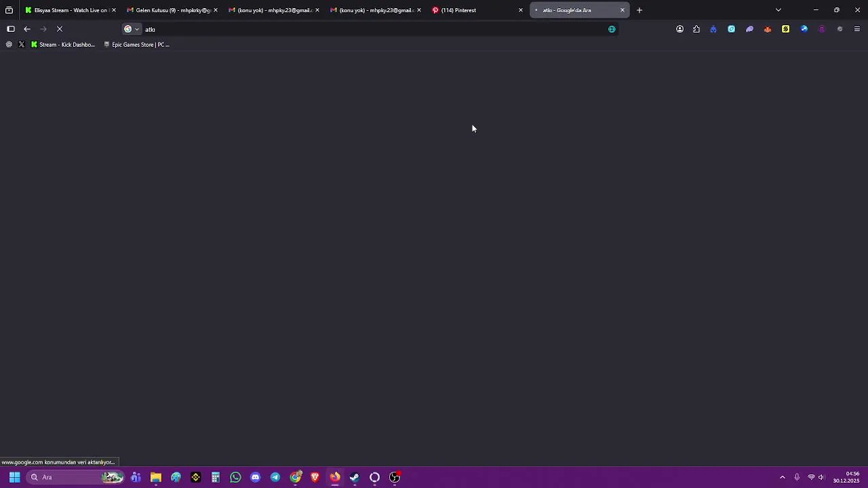Switch to the Gelen Kutusu Gmail tab
This screenshot has height=488, width=868.
click(172, 10)
